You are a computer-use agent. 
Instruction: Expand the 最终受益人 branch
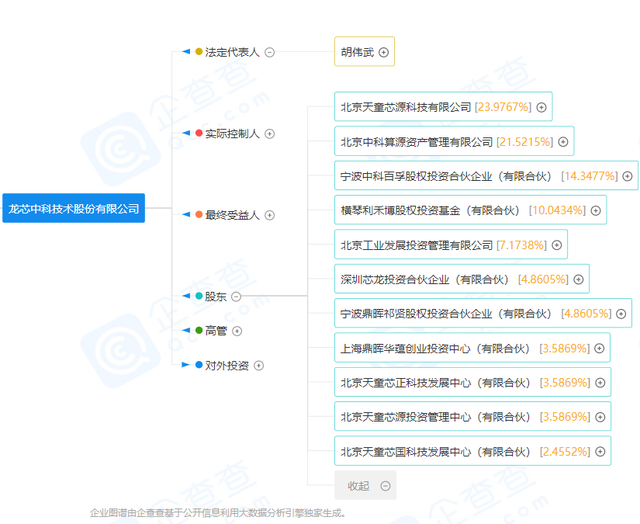click(x=269, y=215)
